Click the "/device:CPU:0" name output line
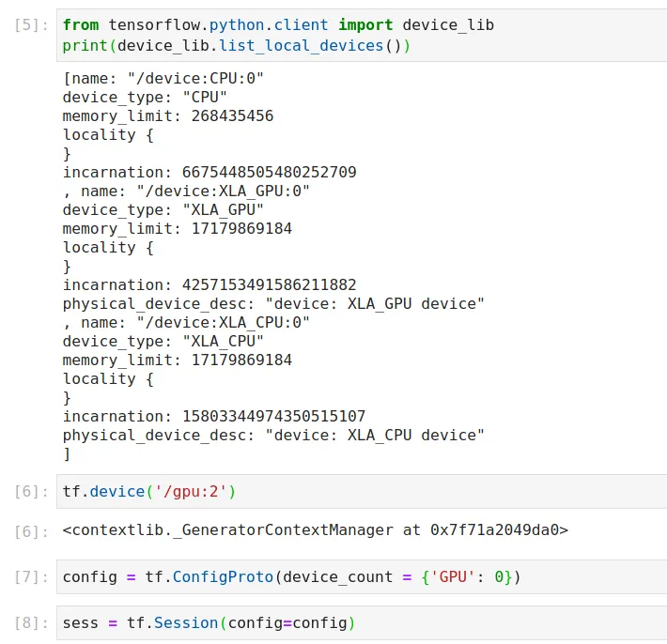This screenshot has width=667, height=644. (163, 79)
